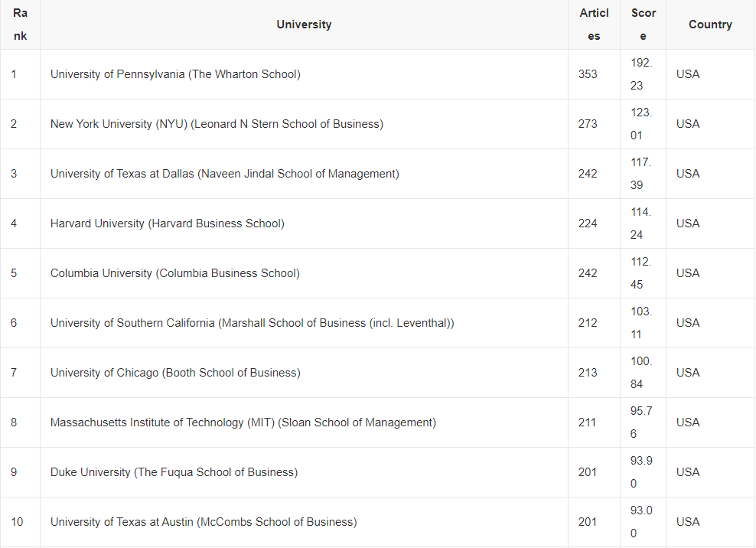Image resolution: width=756 pixels, height=548 pixels.
Task: Select Harvard University (Harvard Business School)
Action: pos(167,223)
